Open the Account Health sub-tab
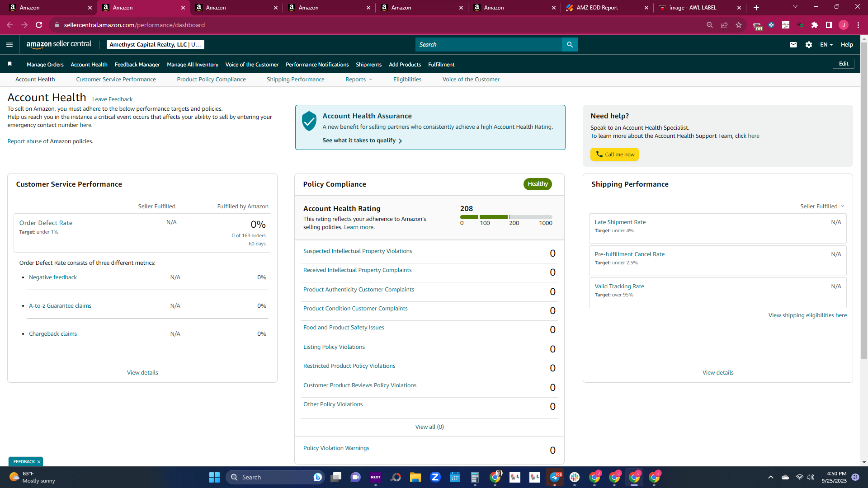The width and height of the screenshot is (868, 488). click(x=35, y=80)
